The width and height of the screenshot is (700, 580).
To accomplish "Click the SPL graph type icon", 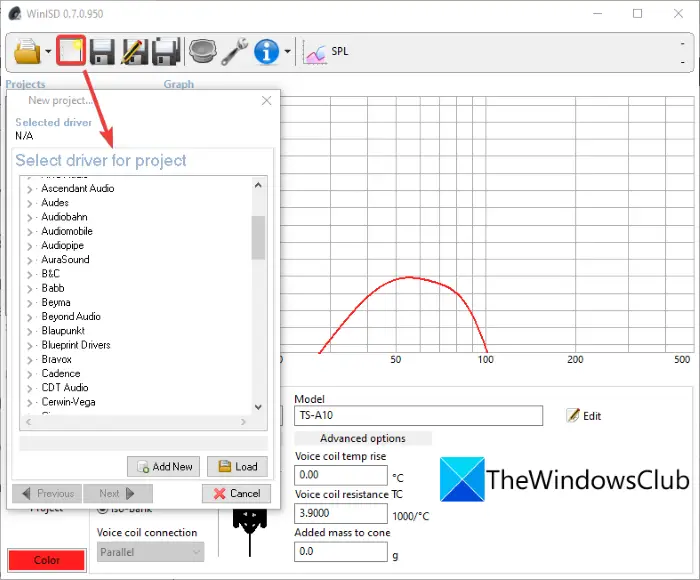I will [x=315, y=52].
